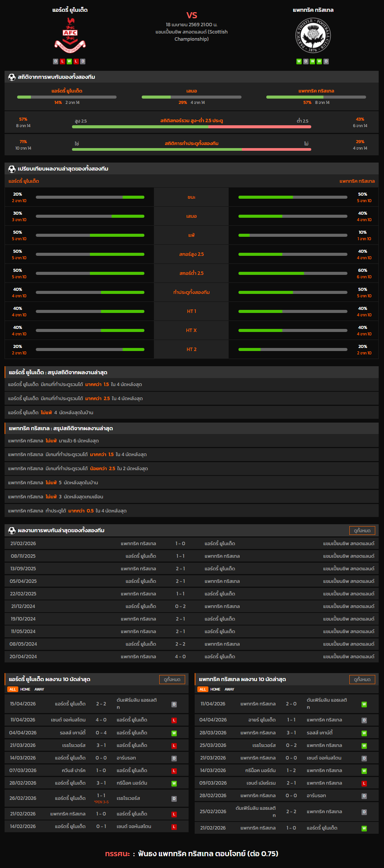Click the over-under 2.5 goals statistics bar
The width and height of the screenshot is (384, 868).
(192, 127)
